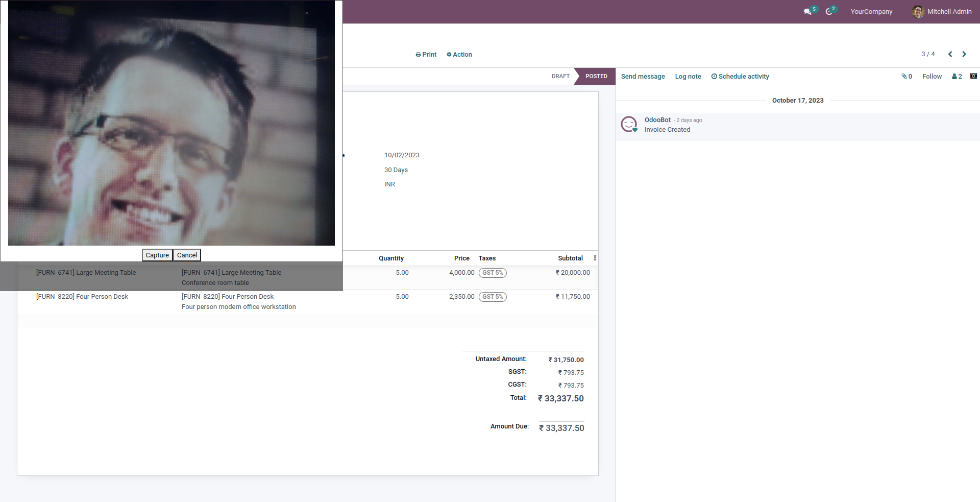Screen dimensions: 980x502
Task: Click the CGST amount ₹ 793.75
Action: click(x=571, y=386)
